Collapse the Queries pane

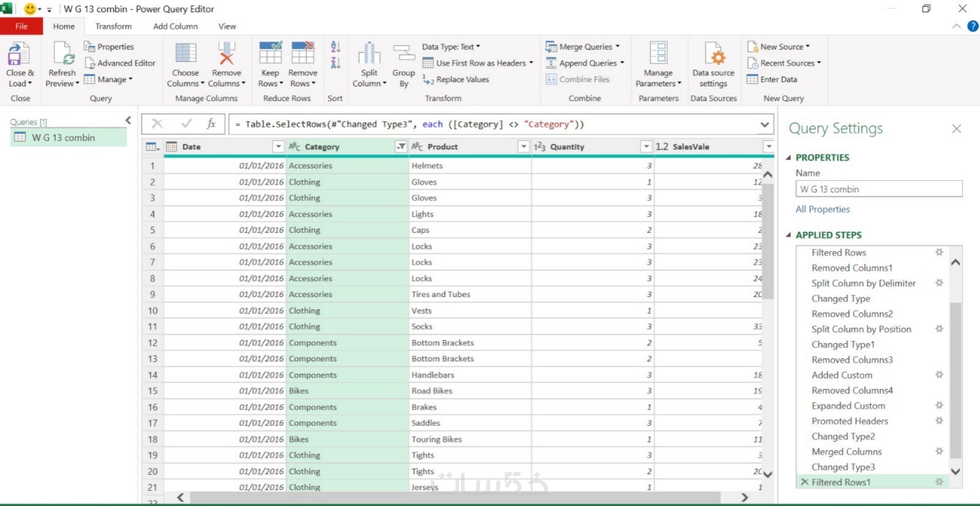(x=128, y=121)
